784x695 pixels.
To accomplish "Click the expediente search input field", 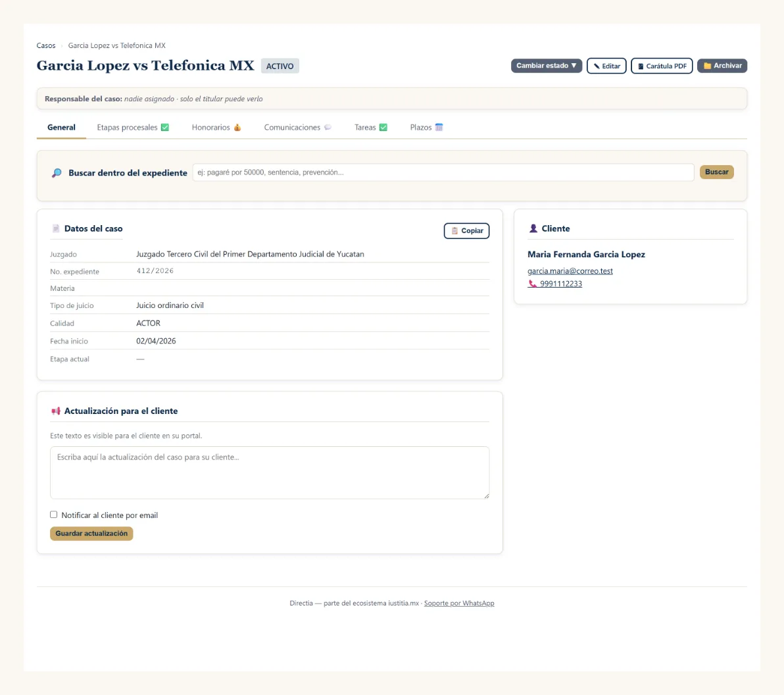I will tap(443, 172).
